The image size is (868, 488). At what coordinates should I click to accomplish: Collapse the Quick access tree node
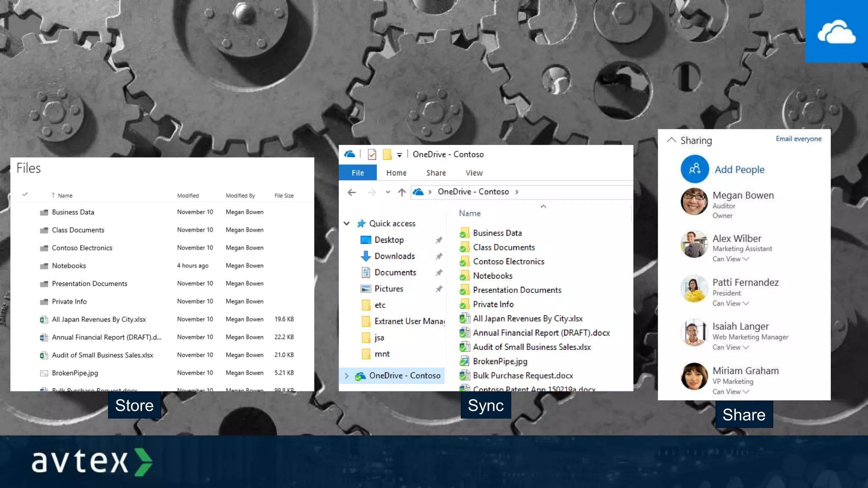point(347,223)
